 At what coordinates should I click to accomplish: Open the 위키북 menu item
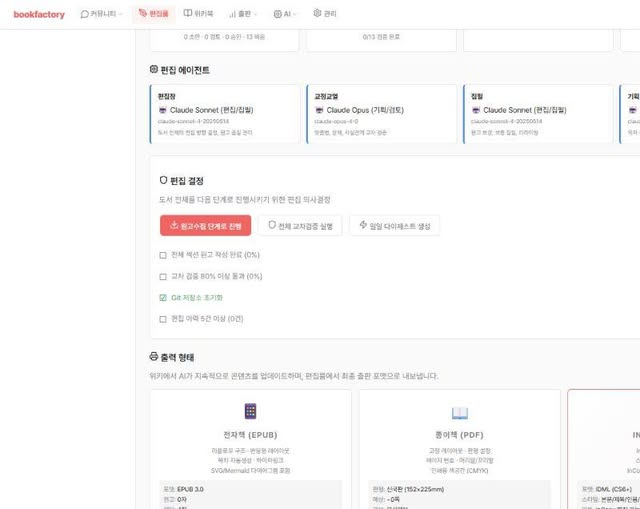(198, 14)
